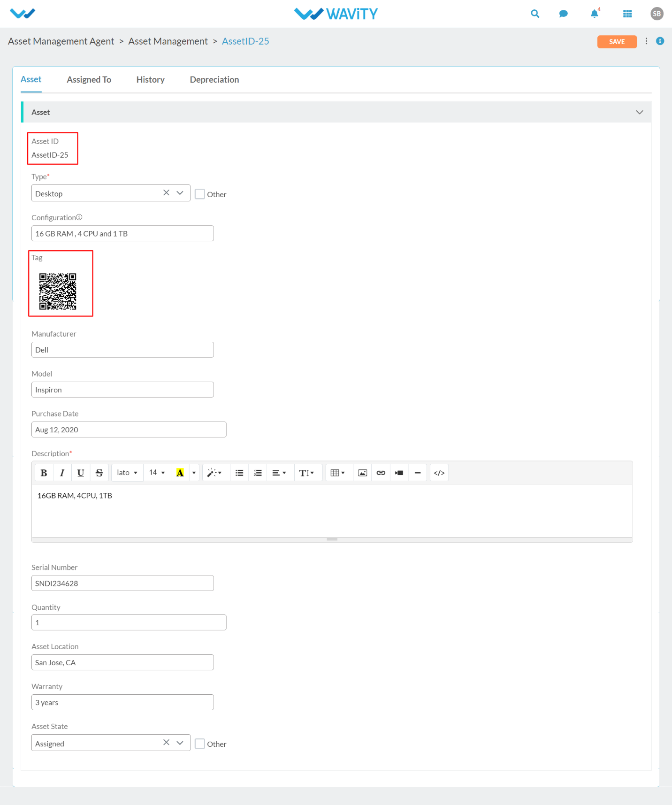
Task: Open the color picker dropdown arrow
Action: click(194, 473)
